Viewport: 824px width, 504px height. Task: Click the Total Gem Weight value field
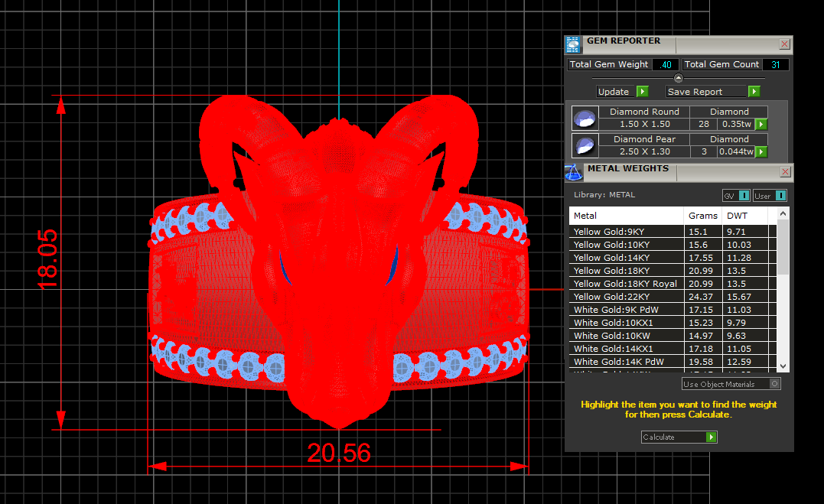pyautogui.click(x=666, y=65)
